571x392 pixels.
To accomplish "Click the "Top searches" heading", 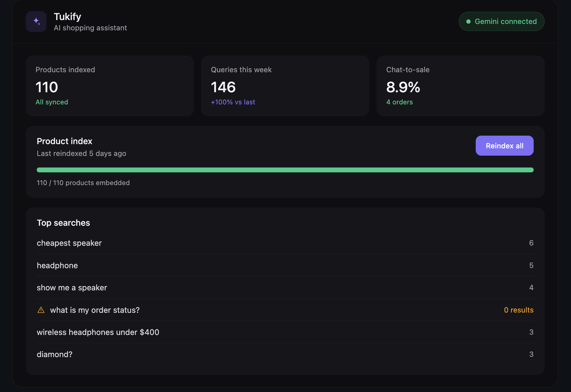I will coord(64,223).
